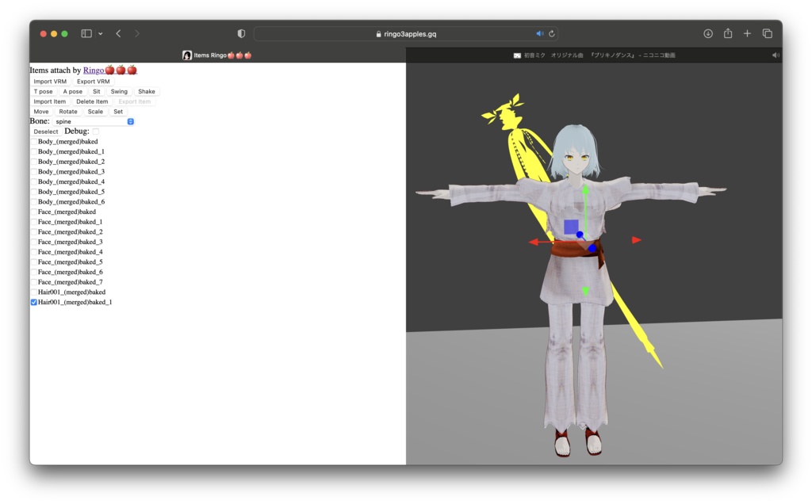Screen dimensions: 812x504
Task: Click the Export VRM button
Action: coord(94,82)
